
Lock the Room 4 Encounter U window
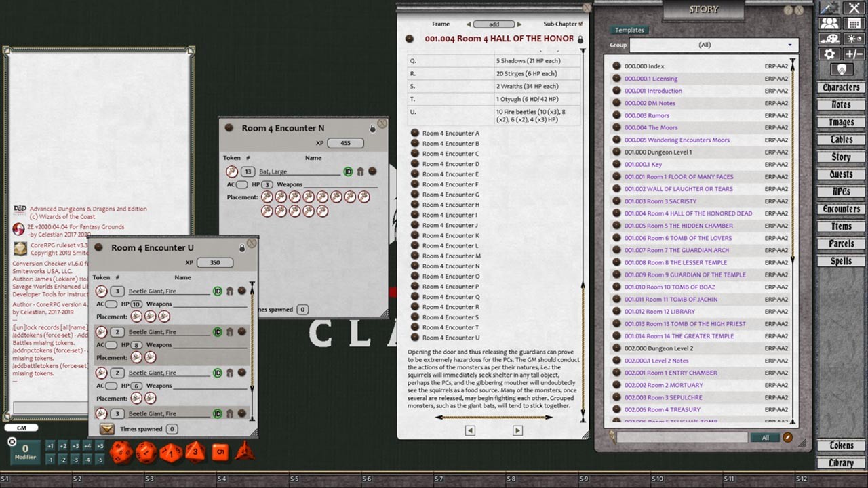click(x=242, y=248)
